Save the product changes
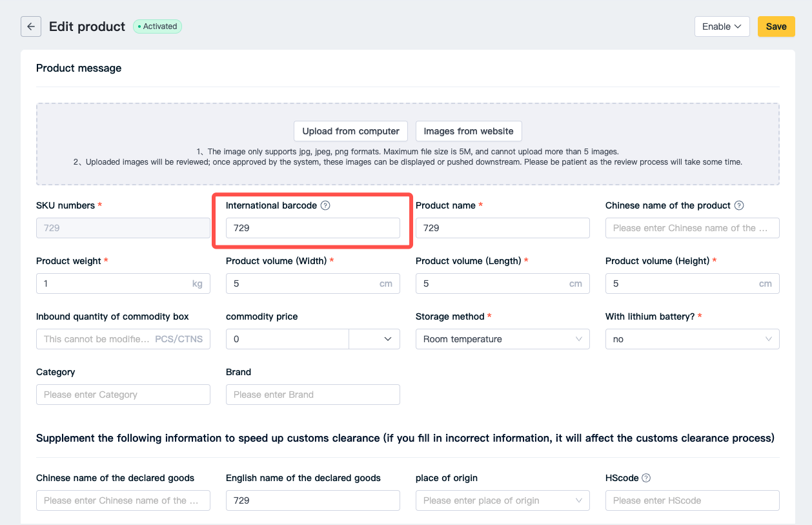 [776, 26]
